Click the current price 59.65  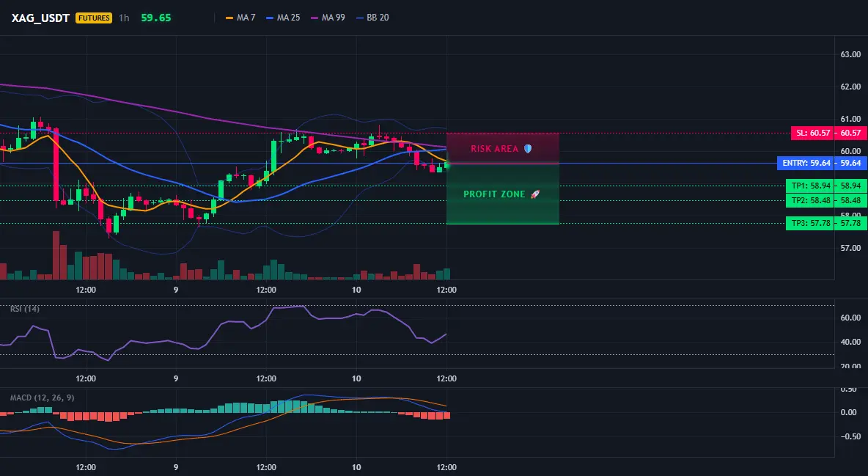point(156,18)
